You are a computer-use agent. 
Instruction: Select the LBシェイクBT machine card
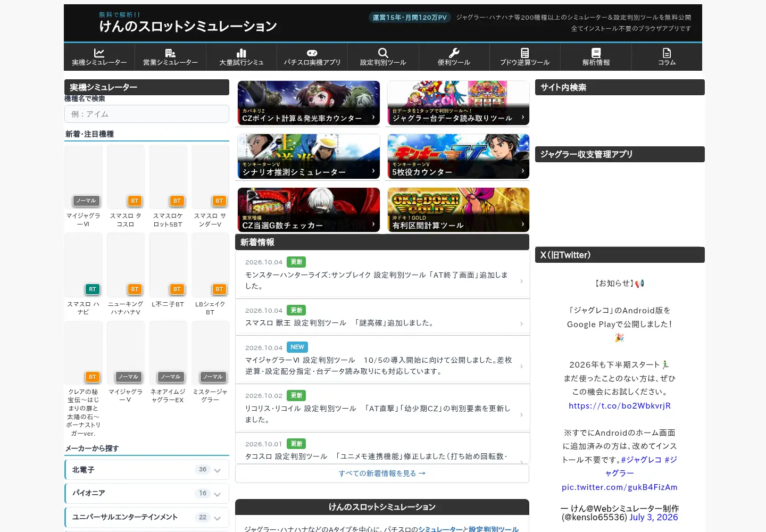210,275
